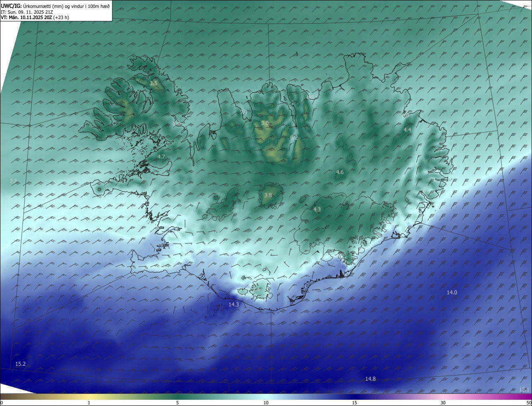This screenshot has width=532, height=406.
Task: Click the 4.4 value label on the map
Action: pos(407,130)
